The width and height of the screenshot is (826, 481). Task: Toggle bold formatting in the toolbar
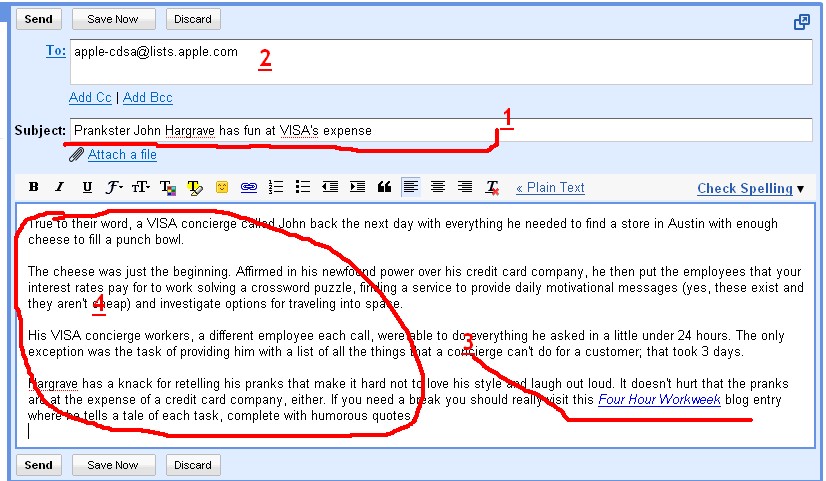pos(34,187)
